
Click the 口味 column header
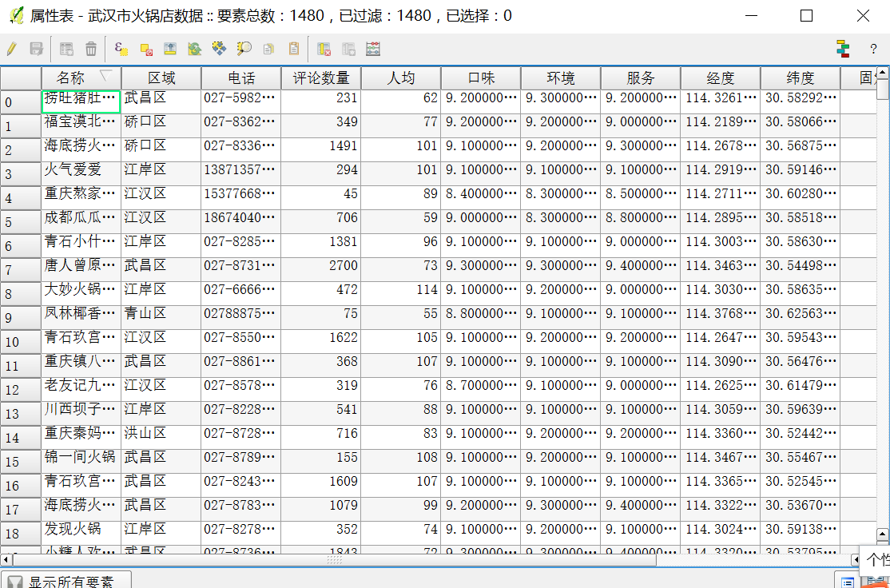pos(481,78)
